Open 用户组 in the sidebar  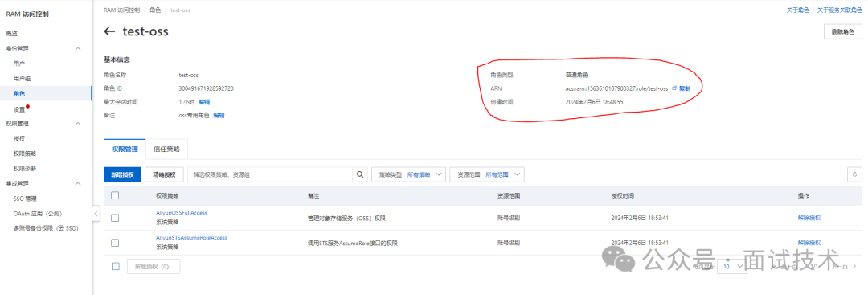point(23,79)
